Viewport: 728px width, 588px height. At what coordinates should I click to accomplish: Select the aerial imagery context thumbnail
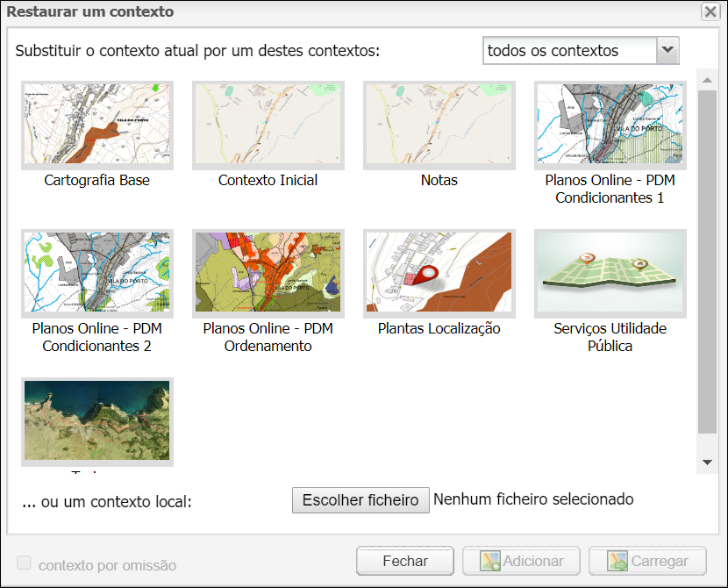[96, 422]
